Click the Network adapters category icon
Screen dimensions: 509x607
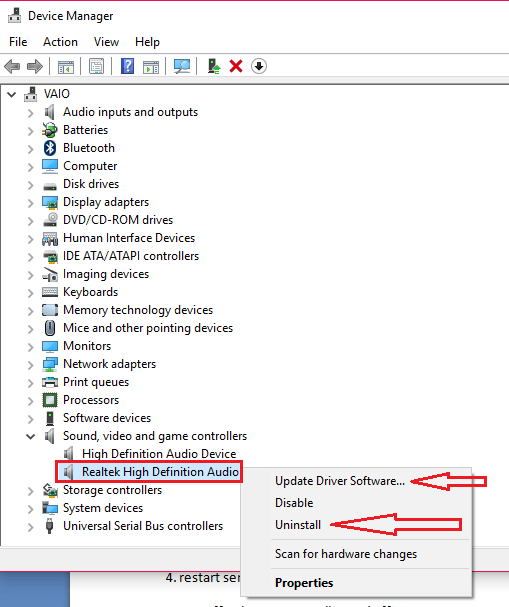[x=50, y=364]
